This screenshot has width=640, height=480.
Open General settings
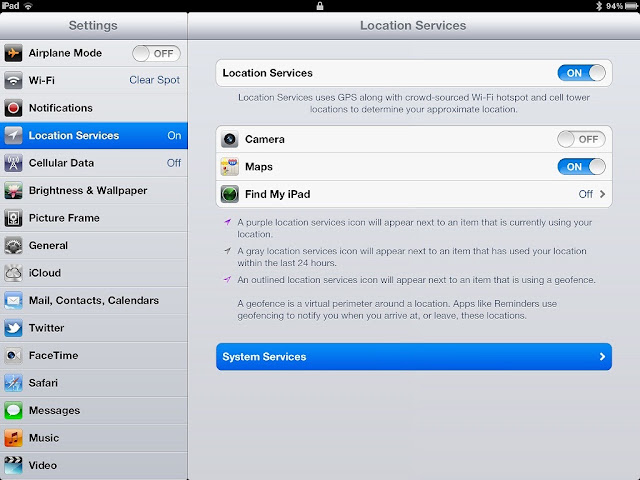(94, 245)
